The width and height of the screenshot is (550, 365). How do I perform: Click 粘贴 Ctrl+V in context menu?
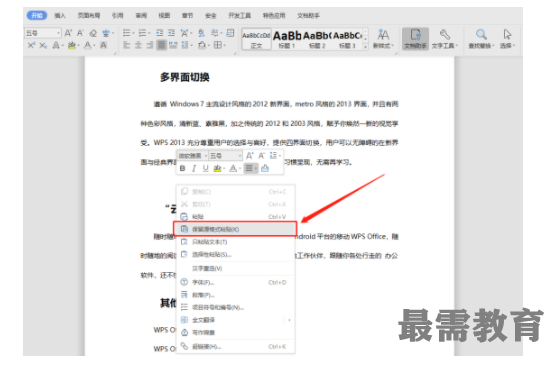[235, 217]
